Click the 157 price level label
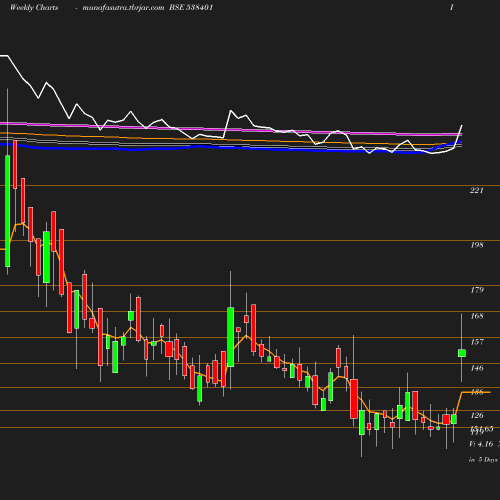The width and height of the screenshot is (500, 500). [477, 342]
